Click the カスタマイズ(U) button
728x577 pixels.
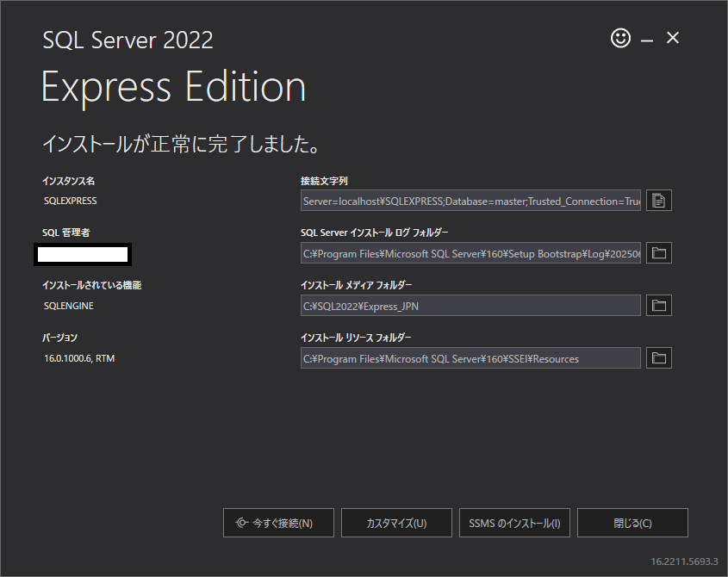pyautogui.click(x=396, y=523)
